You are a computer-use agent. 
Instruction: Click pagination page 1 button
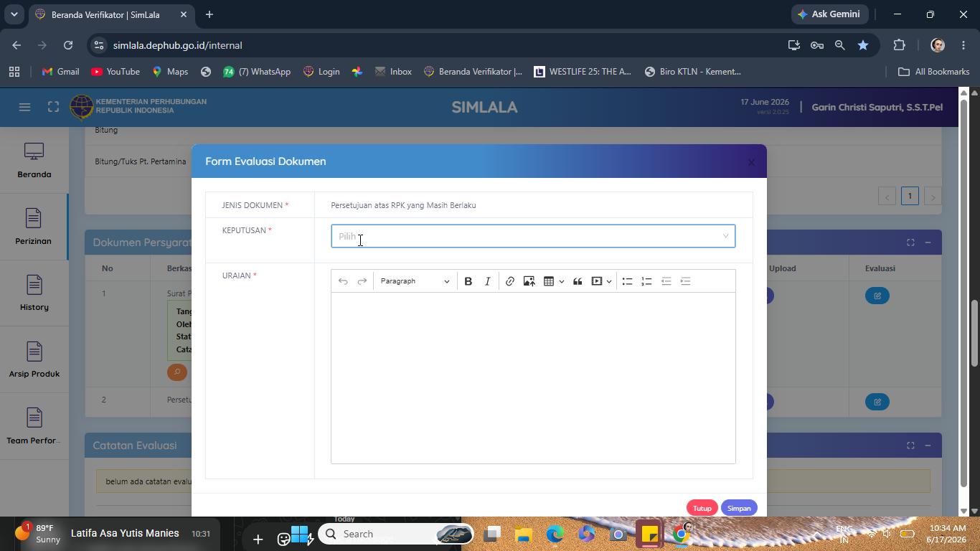(x=910, y=196)
